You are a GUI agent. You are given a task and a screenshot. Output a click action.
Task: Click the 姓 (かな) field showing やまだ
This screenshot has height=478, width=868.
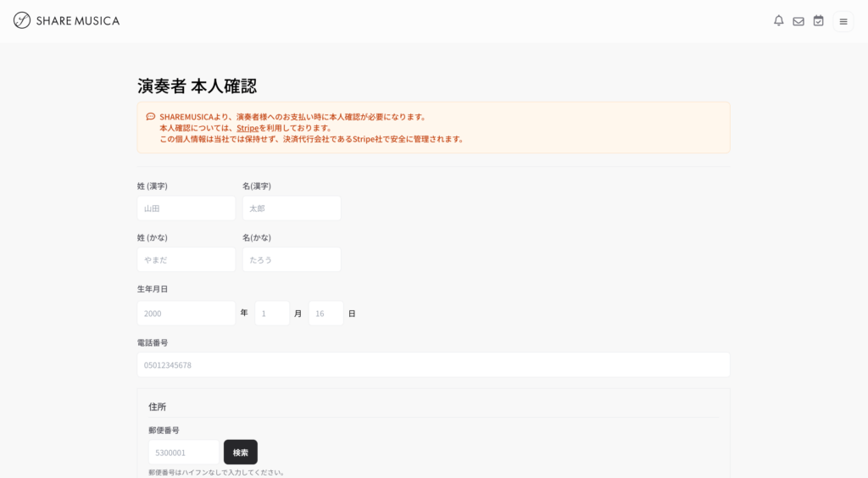point(186,259)
